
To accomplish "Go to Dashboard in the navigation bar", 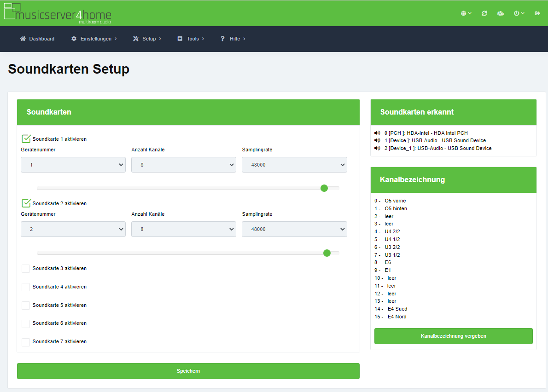I will [x=37, y=39].
